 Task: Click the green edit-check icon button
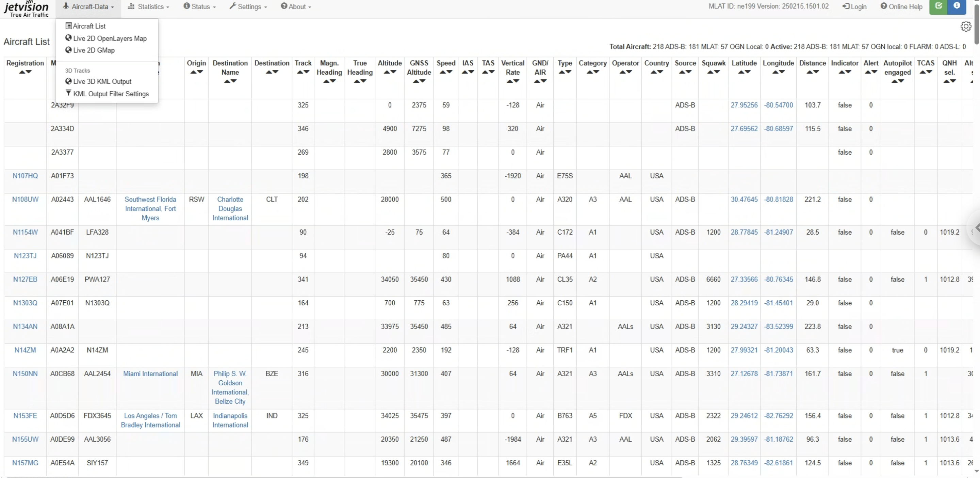coord(938,6)
